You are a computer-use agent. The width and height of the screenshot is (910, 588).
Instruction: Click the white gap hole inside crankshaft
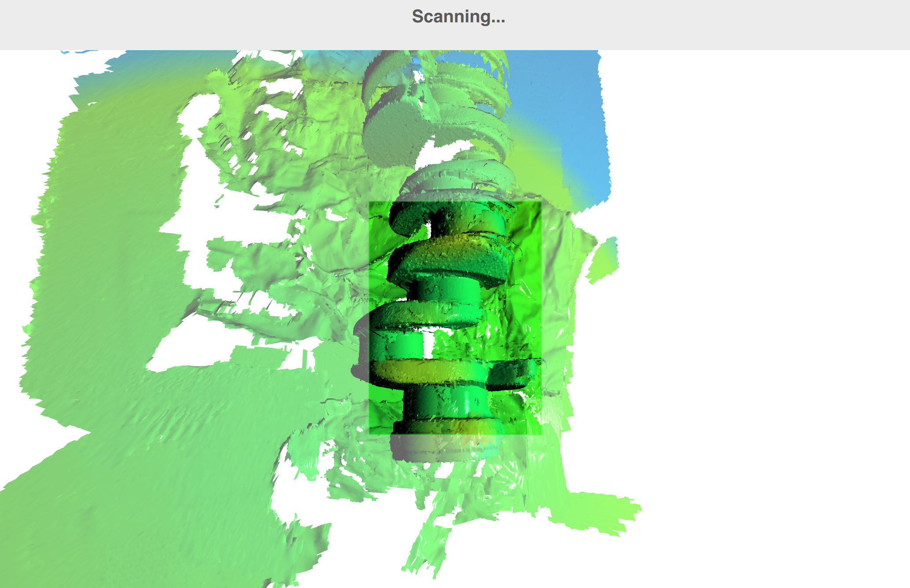coord(428,345)
